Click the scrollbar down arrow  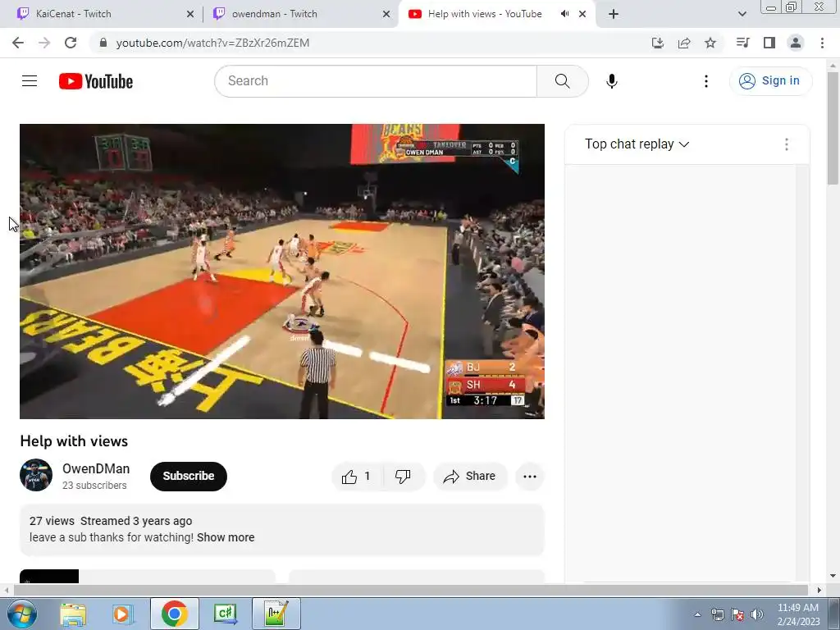point(833,576)
